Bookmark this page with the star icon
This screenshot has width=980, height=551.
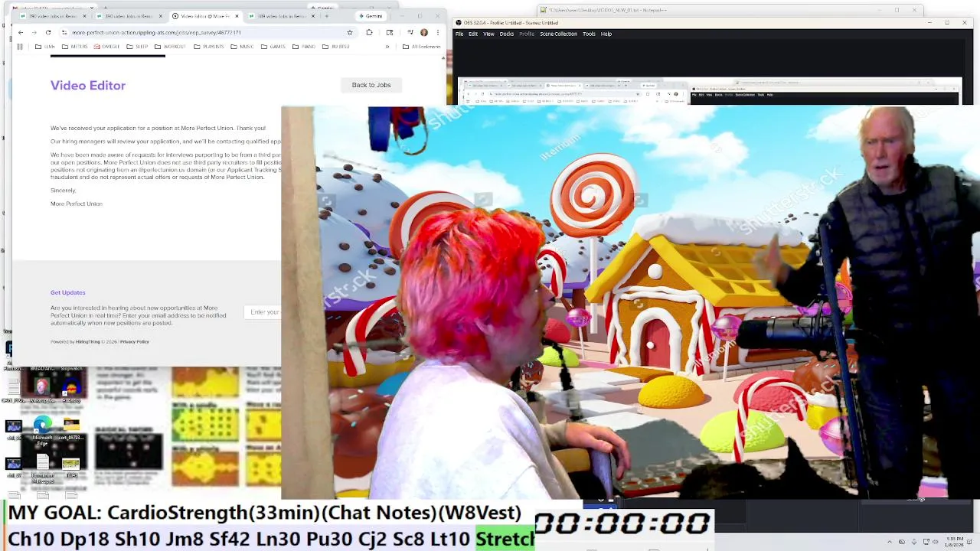(x=350, y=33)
